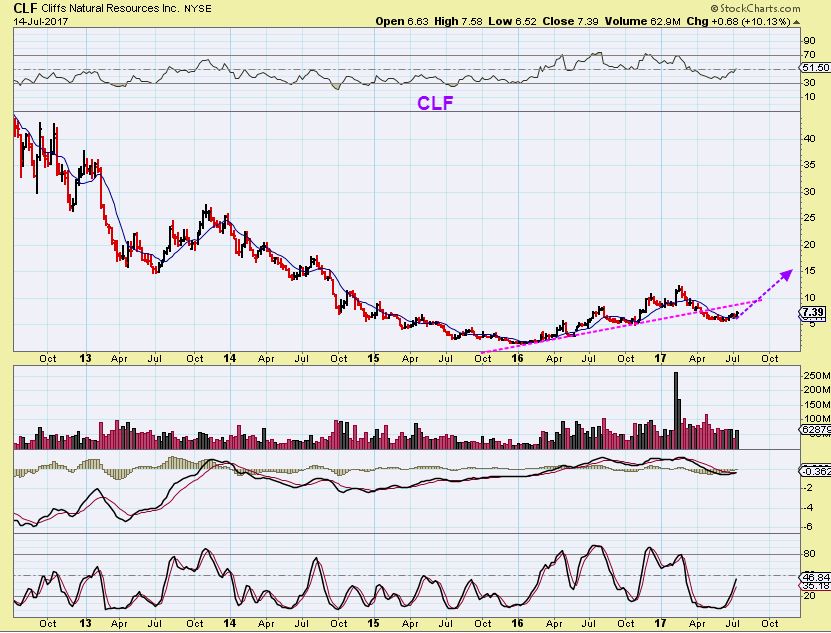This screenshot has width=831, height=633.
Task: Click year label 16 under the price chart
Action: [x=518, y=358]
